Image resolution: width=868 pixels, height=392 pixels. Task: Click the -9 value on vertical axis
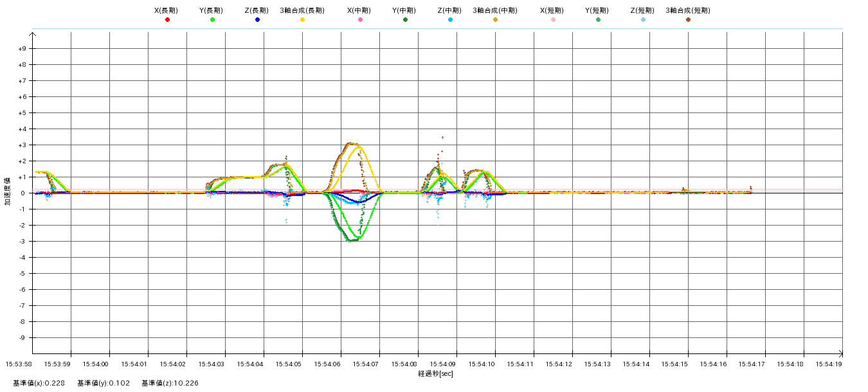tap(22, 338)
